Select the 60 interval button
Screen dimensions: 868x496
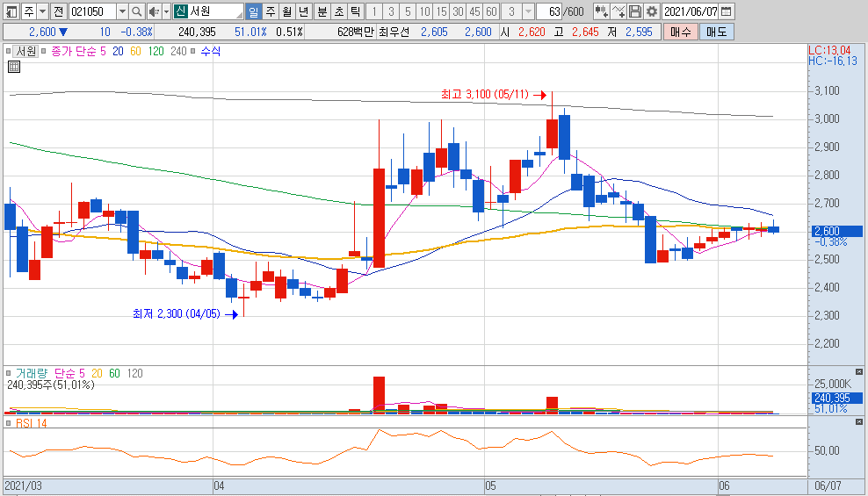(491, 11)
